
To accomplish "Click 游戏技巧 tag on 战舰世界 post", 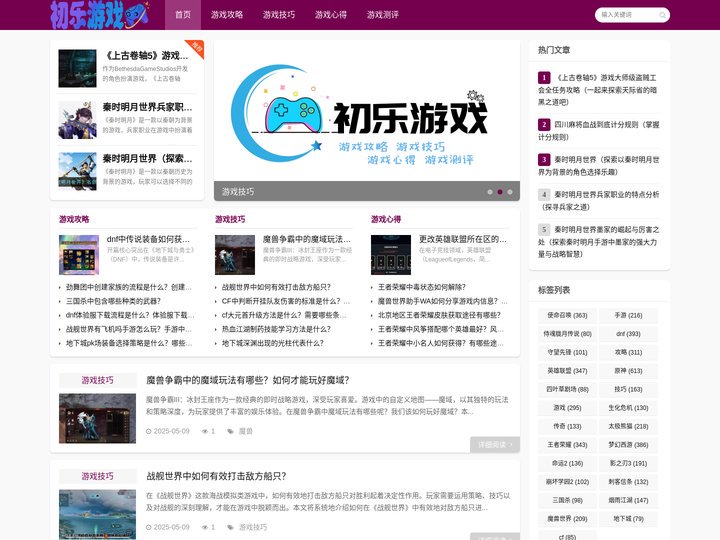I will [253, 527].
